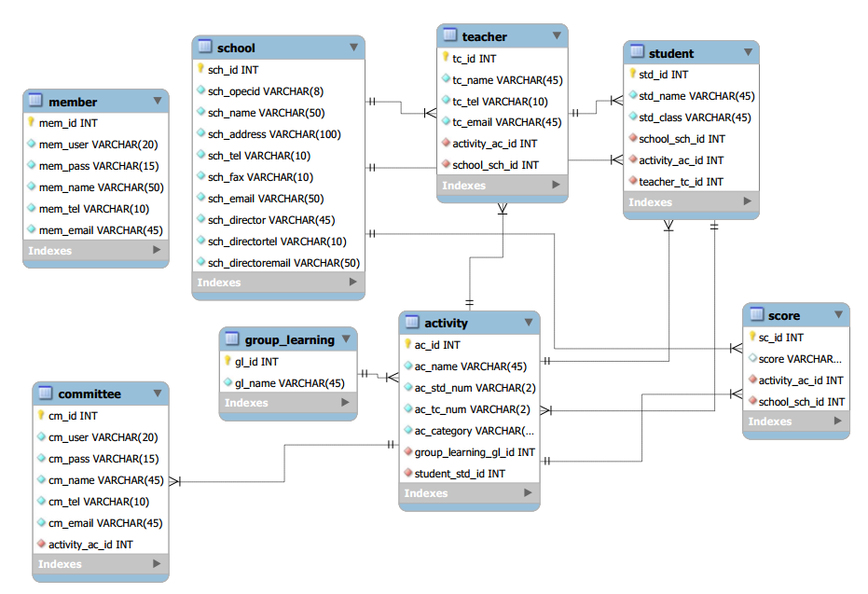Select the cm_tel VARCHAR(10) column
The height and width of the screenshot is (594, 868).
click(x=101, y=502)
